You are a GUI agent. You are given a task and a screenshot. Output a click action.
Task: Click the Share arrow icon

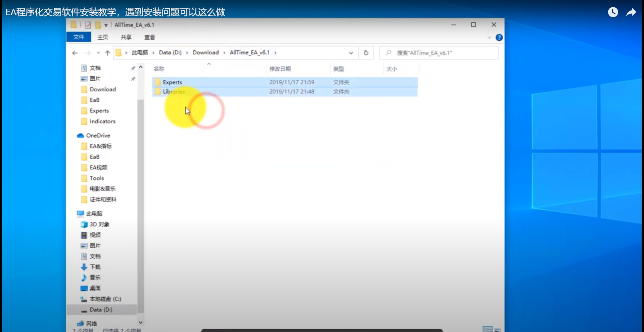click(631, 12)
